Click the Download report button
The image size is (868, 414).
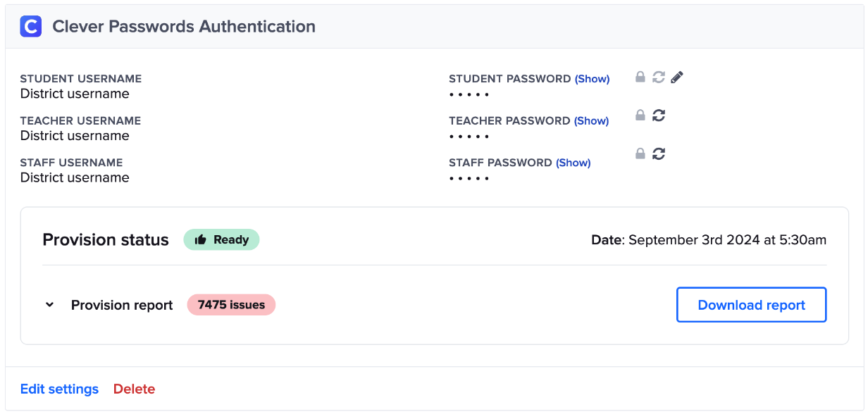click(x=751, y=304)
